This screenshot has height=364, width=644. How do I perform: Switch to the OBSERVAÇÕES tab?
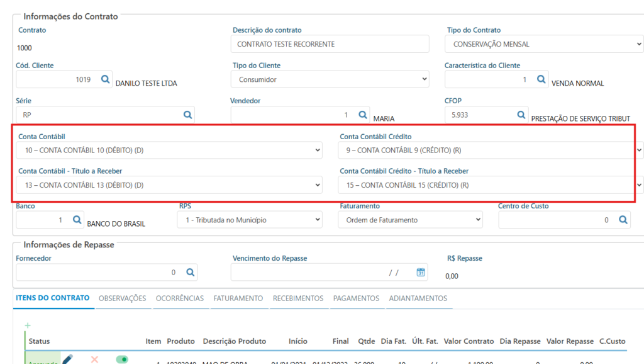(122, 299)
